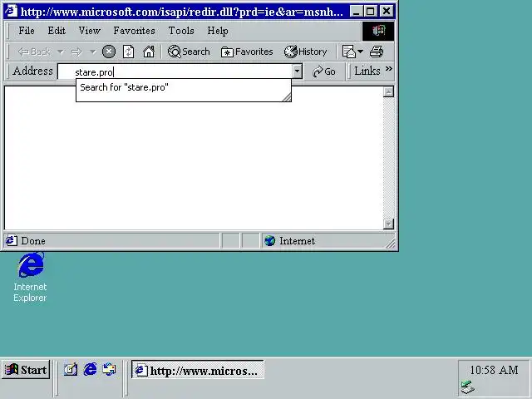
Task: Expand Links bar chevron
Action: (389, 69)
